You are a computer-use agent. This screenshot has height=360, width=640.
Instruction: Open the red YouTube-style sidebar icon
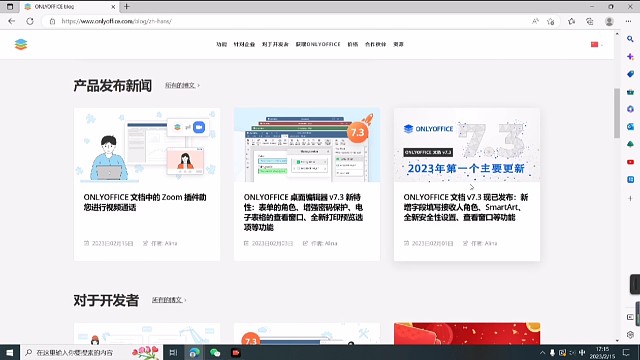tap(630, 162)
